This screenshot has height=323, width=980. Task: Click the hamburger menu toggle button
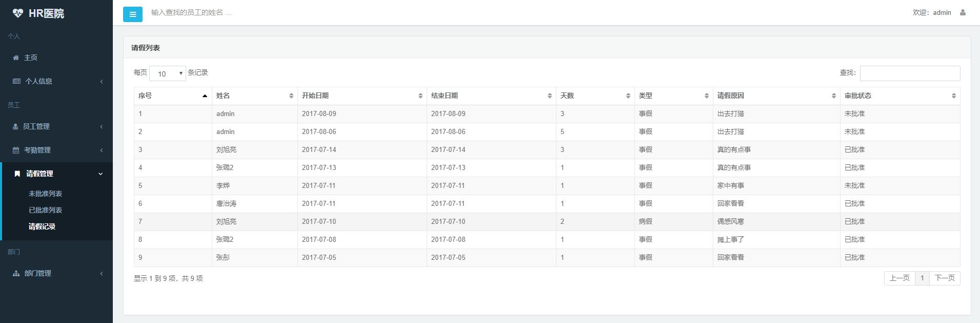pyautogui.click(x=132, y=14)
